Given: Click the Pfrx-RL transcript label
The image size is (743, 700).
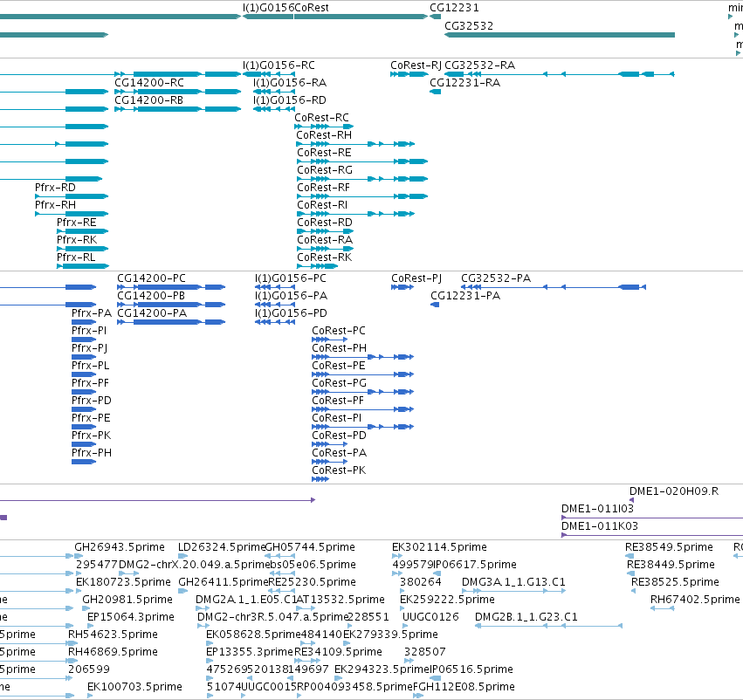Looking at the screenshot, I should [76, 257].
